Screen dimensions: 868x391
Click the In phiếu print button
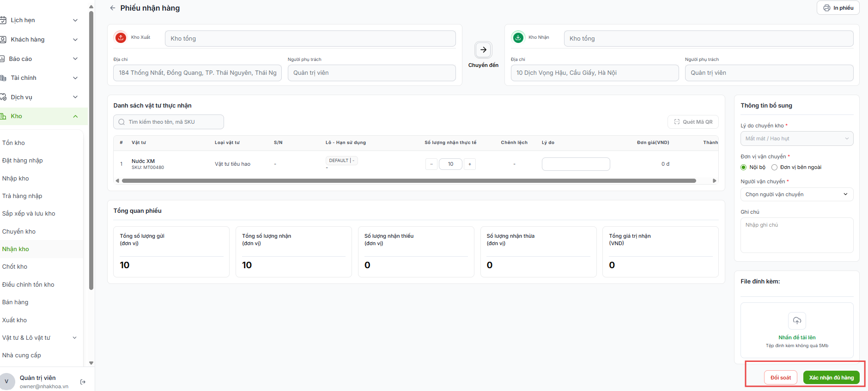pyautogui.click(x=838, y=8)
